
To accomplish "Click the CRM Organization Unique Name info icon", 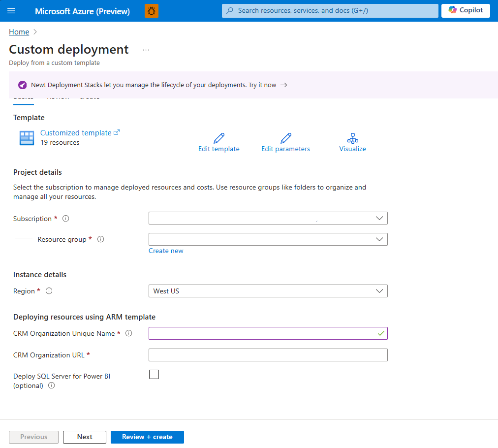I will click(x=128, y=333).
